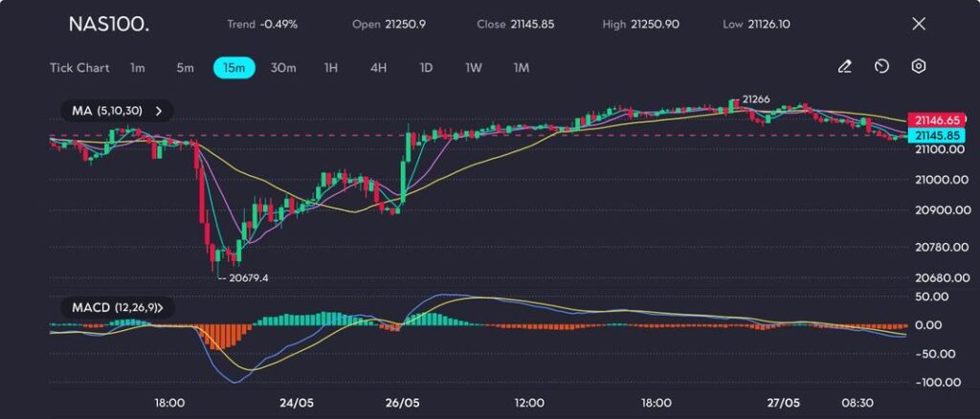Click the 20679.4 low price marker
Viewport: 980px width, 419px height.
[x=244, y=277]
